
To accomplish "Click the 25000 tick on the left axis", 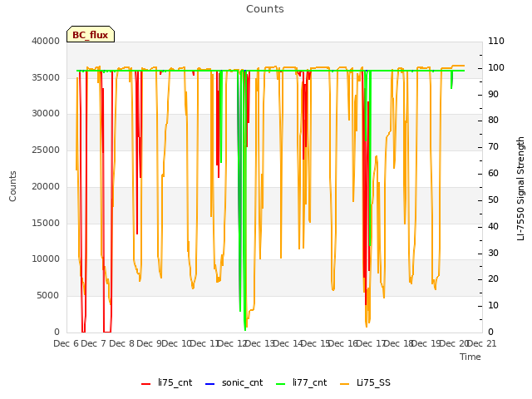I will (x=46, y=150).
